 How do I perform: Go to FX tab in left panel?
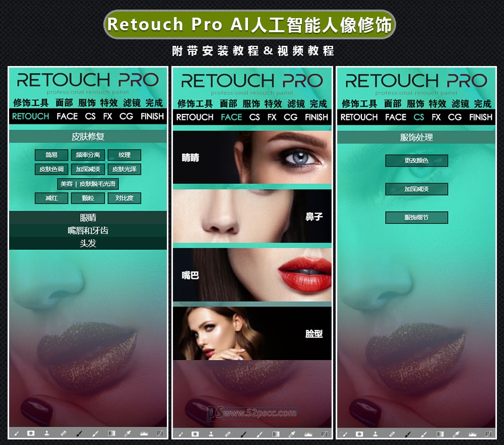click(x=108, y=116)
